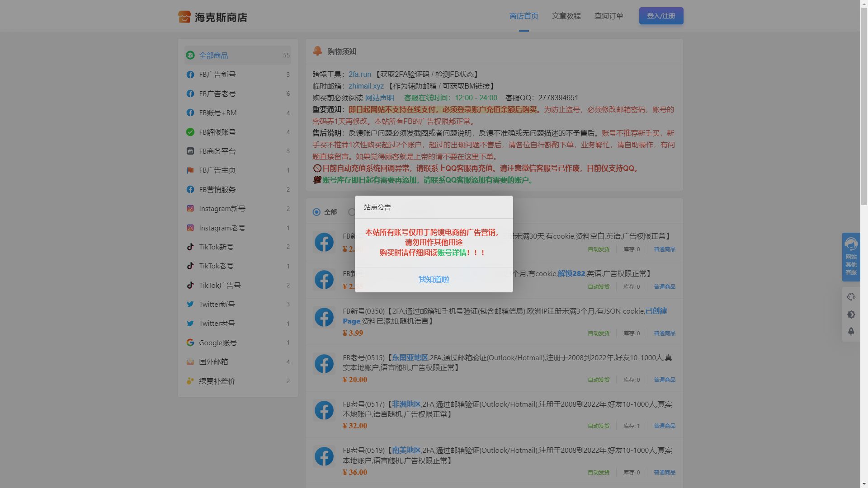Image resolution: width=868 pixels, height=488 pixels.
Task: Open the zhimail.xyz temporary mailbox link
Action: 366,86
